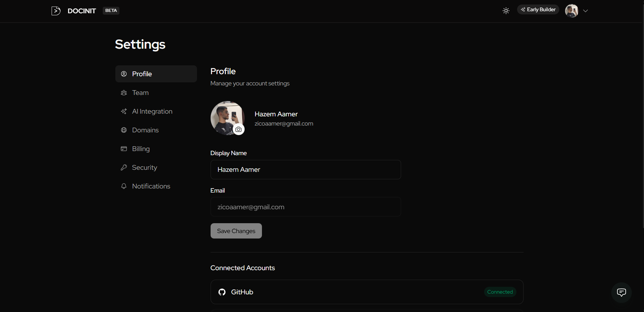Toggle light mode with the sun icon

pos(506,11)
